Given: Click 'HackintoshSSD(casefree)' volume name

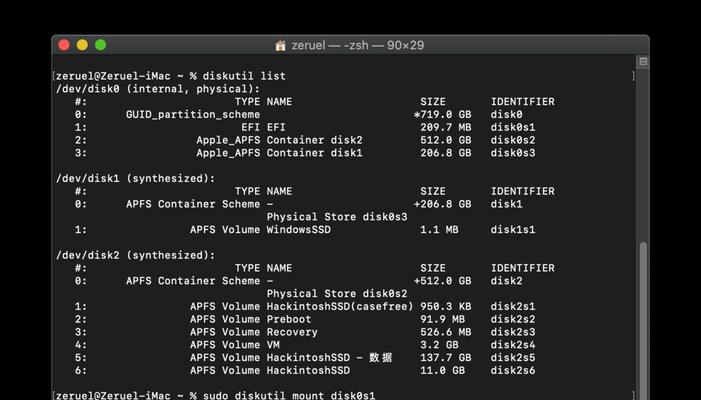Looking at the screenshot, I should pyautogui.click(x=340, y=307).
